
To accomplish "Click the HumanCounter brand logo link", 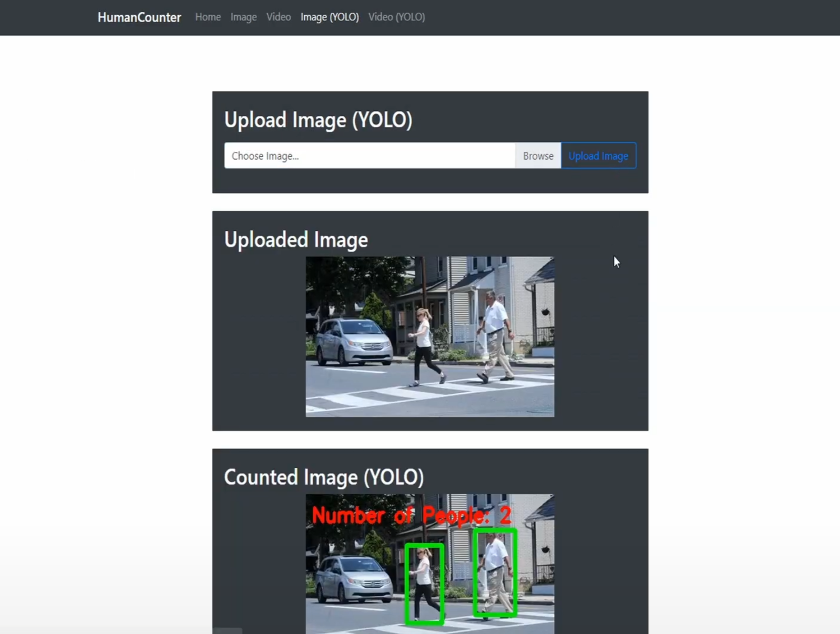I will click(x=139, y=17).
